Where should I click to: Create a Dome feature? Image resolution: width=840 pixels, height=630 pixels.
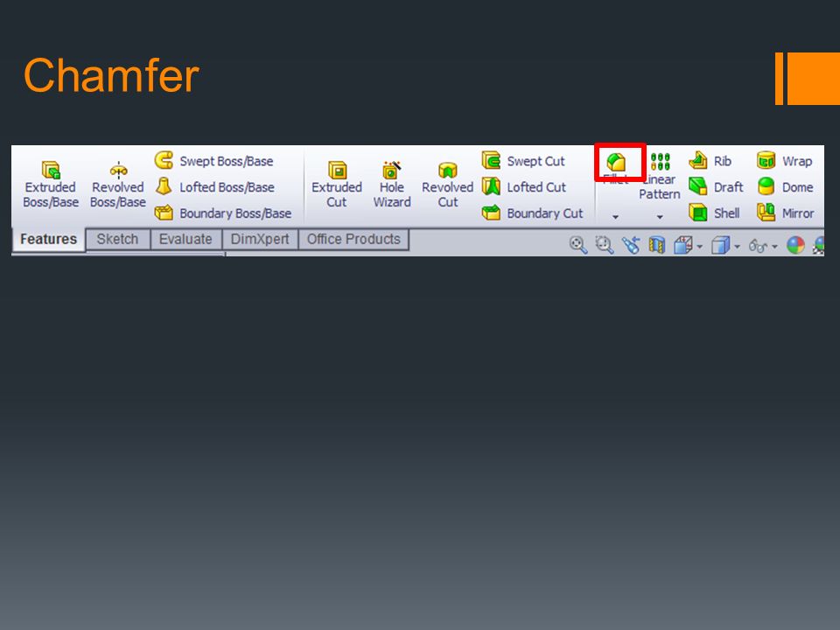(786, 187)
